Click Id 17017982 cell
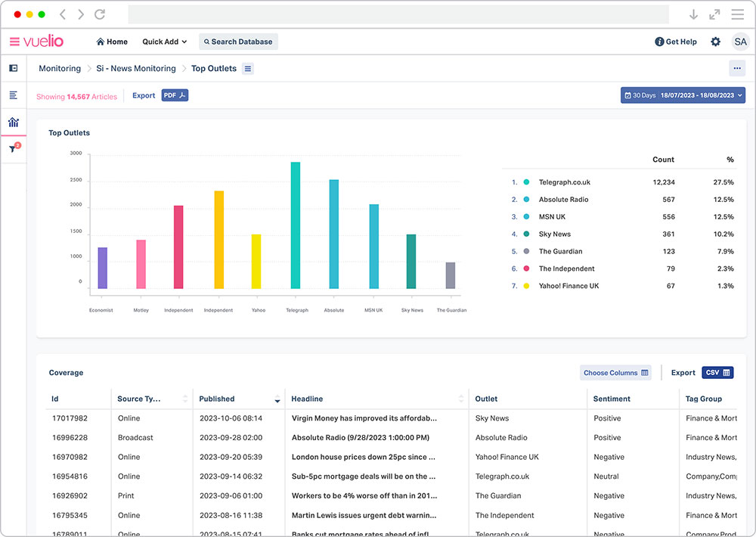This screenshot has height=537, width=756. point(70,418)
